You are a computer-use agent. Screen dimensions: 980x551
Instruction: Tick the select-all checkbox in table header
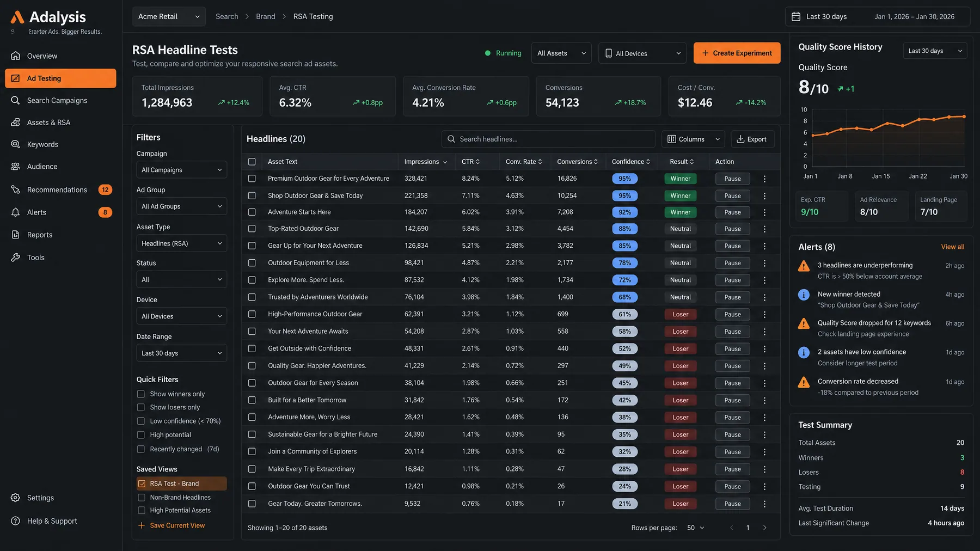[x=252, y=162]
